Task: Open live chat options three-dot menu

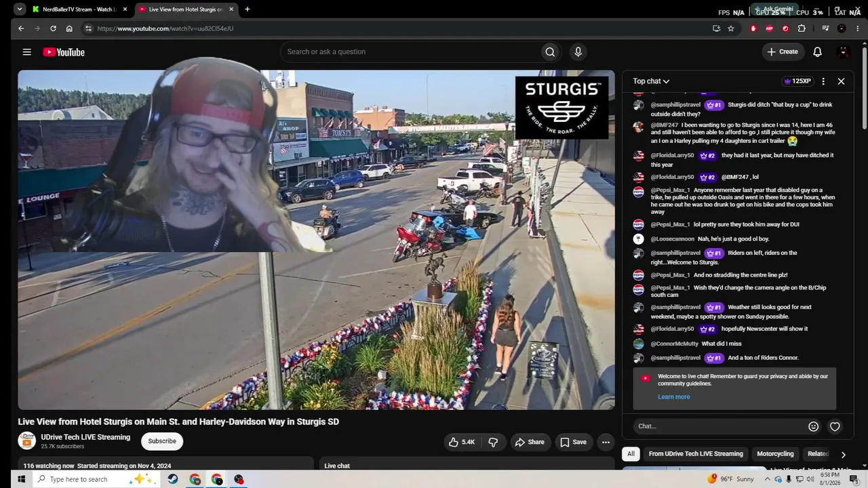Action: click(x=823, y=81)
